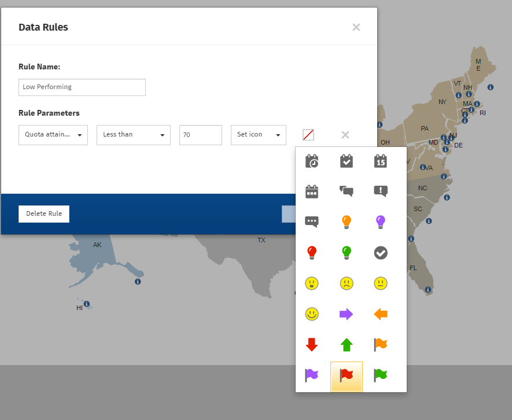This screenshot has width=512, height=420.
Task: Expand the Less than operator dropdown
Action: (x=133, y=135)
